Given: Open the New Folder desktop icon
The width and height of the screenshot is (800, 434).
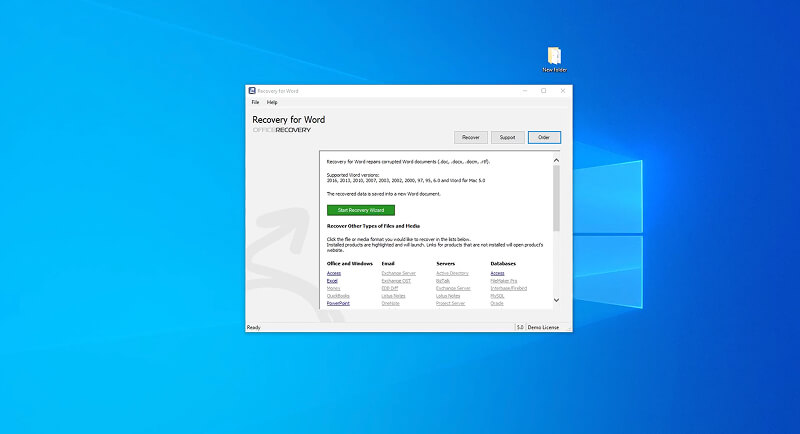Looking at the screenshot, I should [553, 57].
